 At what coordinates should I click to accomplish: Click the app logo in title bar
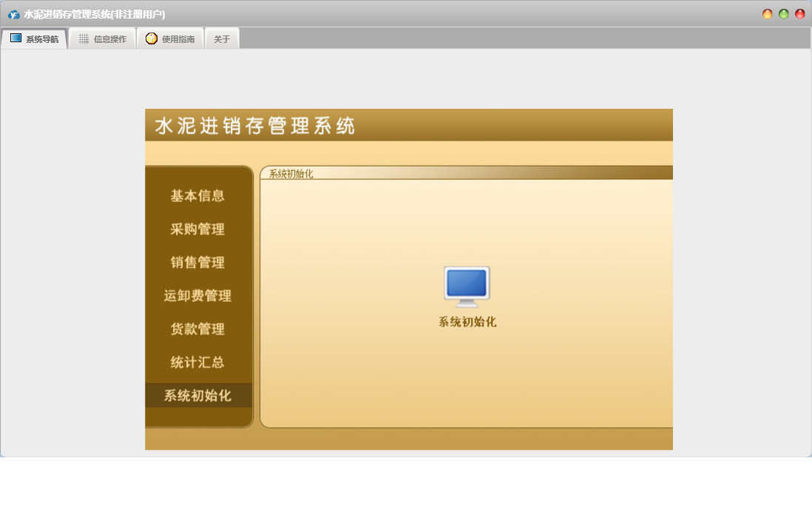[x=14, y=15]
